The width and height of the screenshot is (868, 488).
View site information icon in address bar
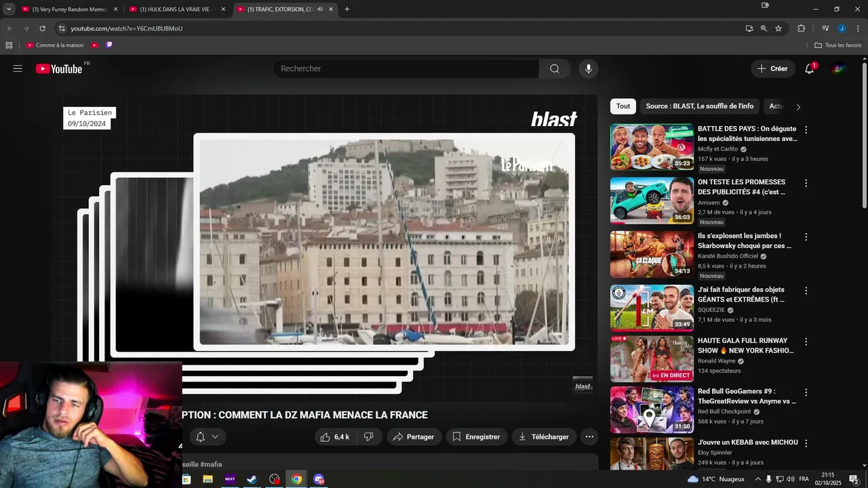pos(62,28)
